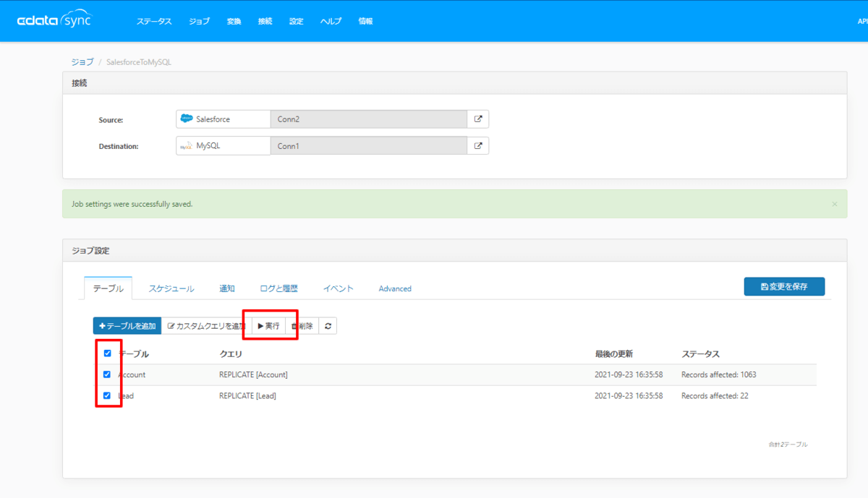The height and width of the screenshot is (498, 868).
Task: Click the テーブルを追加 button
Action: tap(127, 326)
